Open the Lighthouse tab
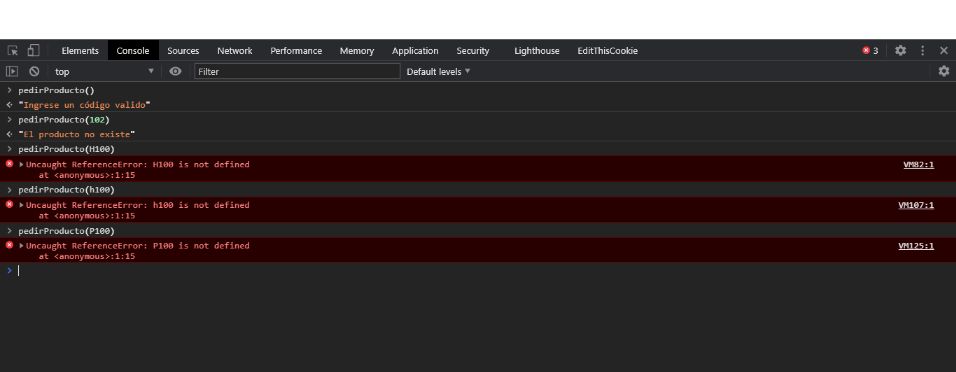Image resolution: width=956 pixels, height=372 pixels. (x=537, y=51)
